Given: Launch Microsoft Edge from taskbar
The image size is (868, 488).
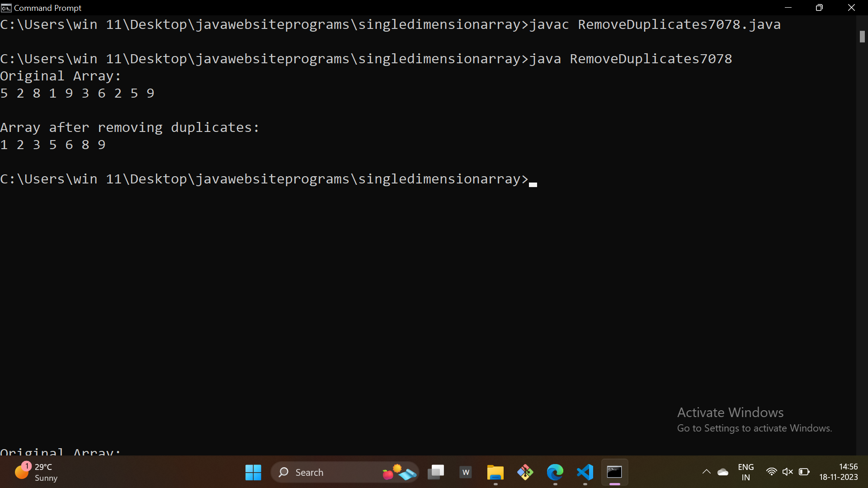Looking at the screenshot, I should [x=555, y=472].
